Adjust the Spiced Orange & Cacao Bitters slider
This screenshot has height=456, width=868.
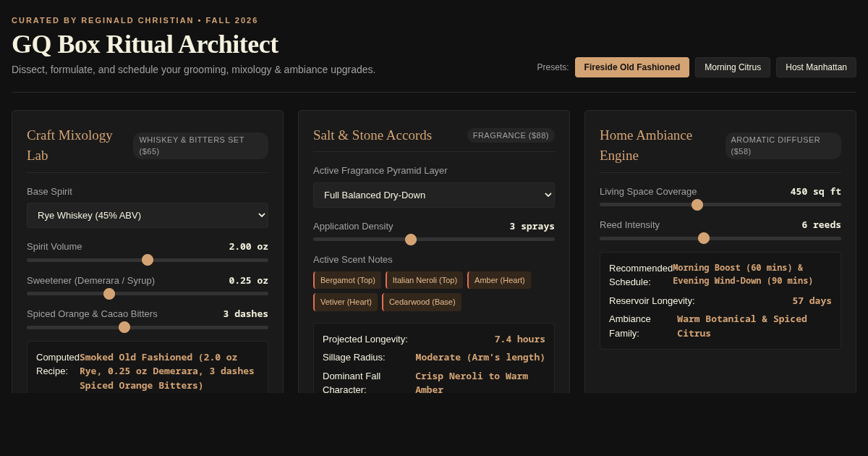(148, 327)
